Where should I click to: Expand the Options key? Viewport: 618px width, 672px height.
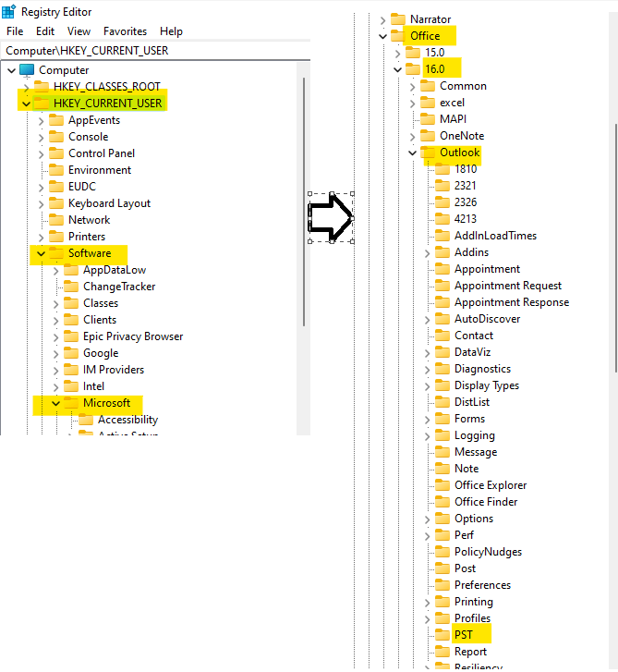click(x=427, y=519)
